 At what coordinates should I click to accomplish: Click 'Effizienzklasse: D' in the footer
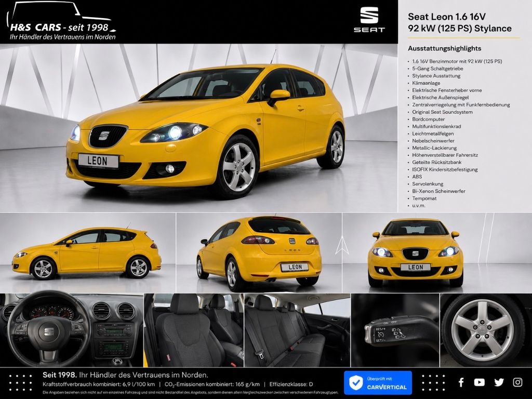click(x=291, y=384)
